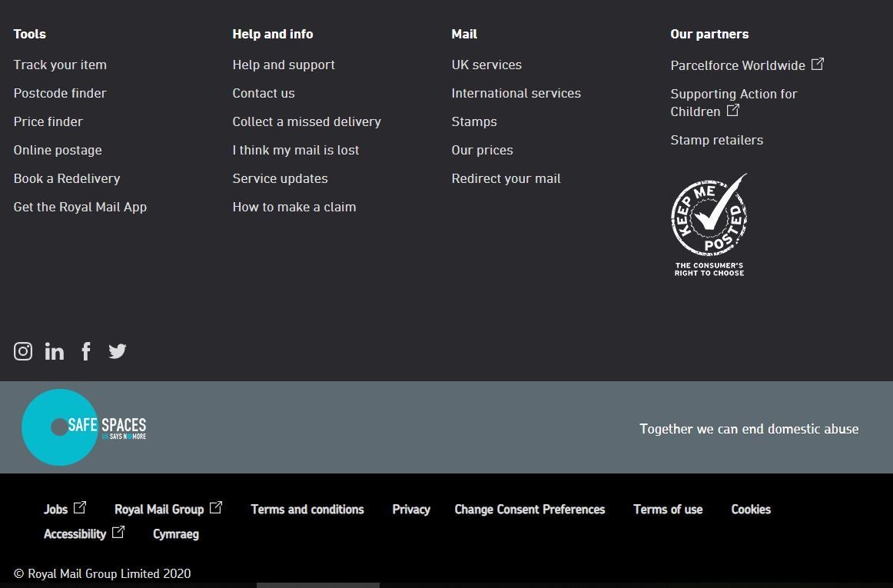Switch the site language to Cymraeg
Image resolution: width=893 pixels, height=588 pixels.
(x=175, y=534)
